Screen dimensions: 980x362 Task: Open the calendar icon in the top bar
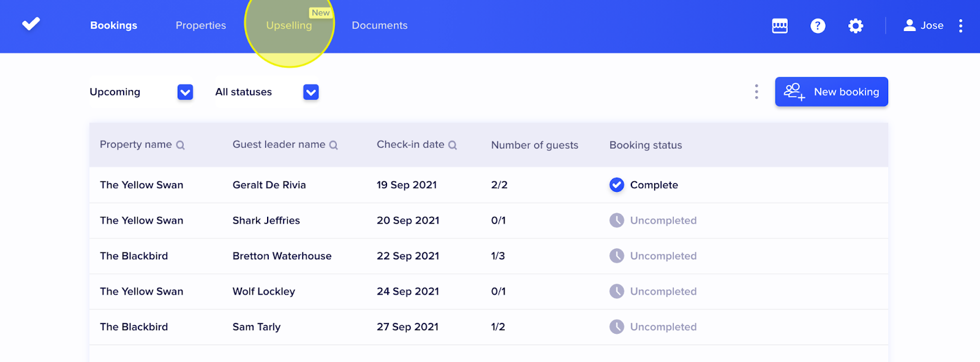coord(780,26)
